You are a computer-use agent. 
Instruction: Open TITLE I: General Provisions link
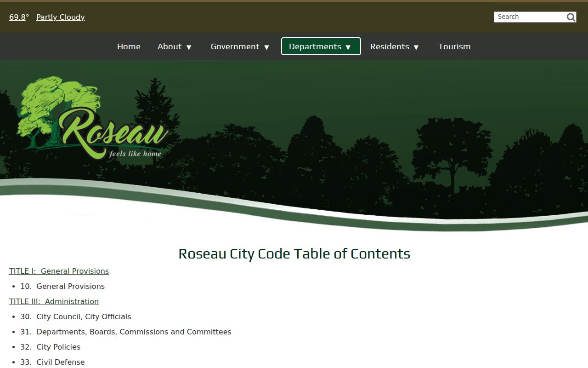[x=59, y=271]
